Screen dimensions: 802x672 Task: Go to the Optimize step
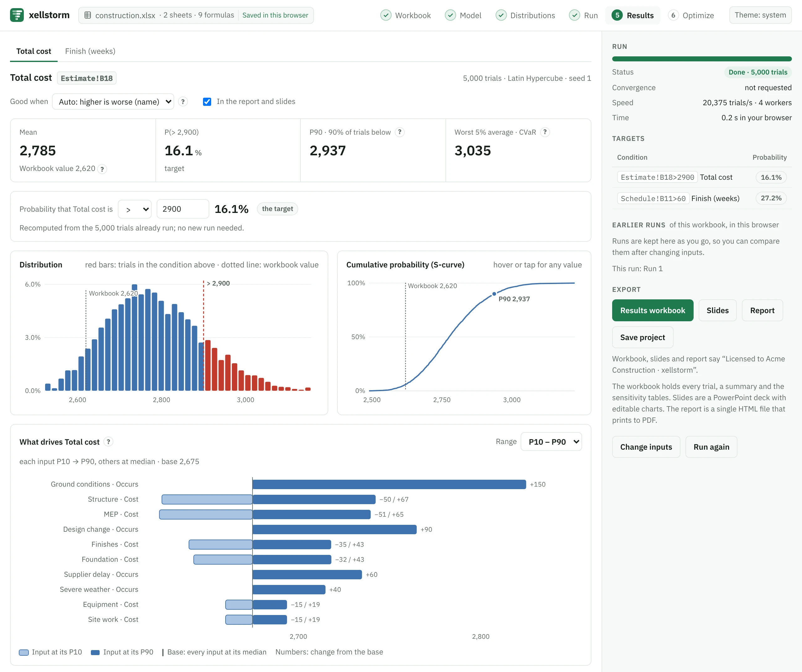691,15
